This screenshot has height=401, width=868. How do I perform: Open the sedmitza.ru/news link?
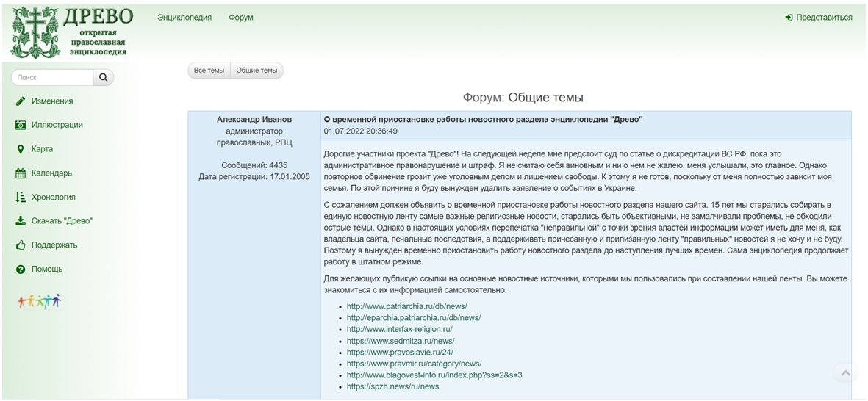click(401, 341)
